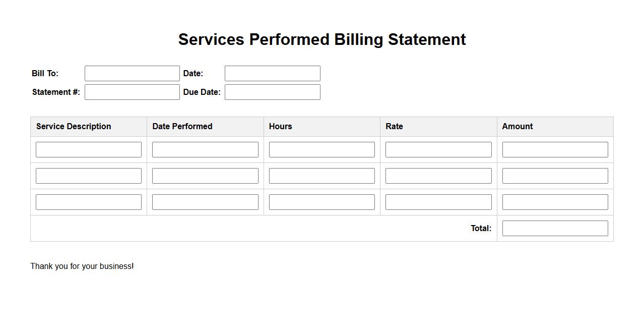Click second row Service Description field
Image resolution: width=644 pixels, height=328 pixels.
click(x=89, y=176)
